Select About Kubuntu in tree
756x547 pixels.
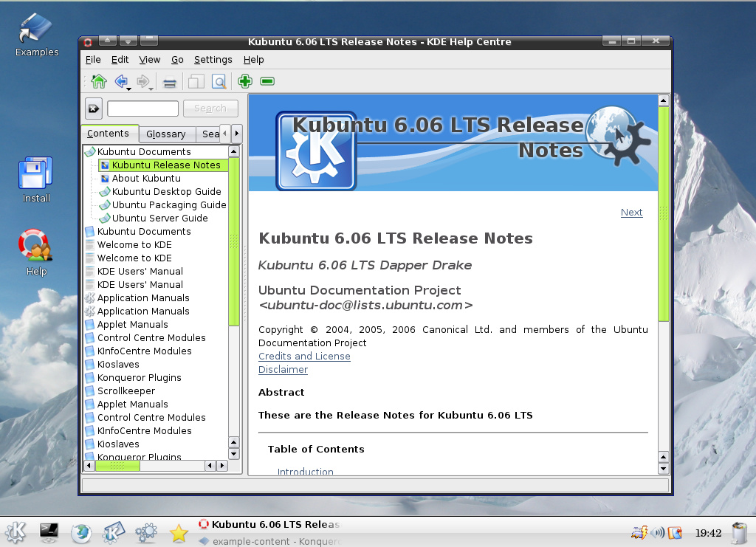point(146,179)
